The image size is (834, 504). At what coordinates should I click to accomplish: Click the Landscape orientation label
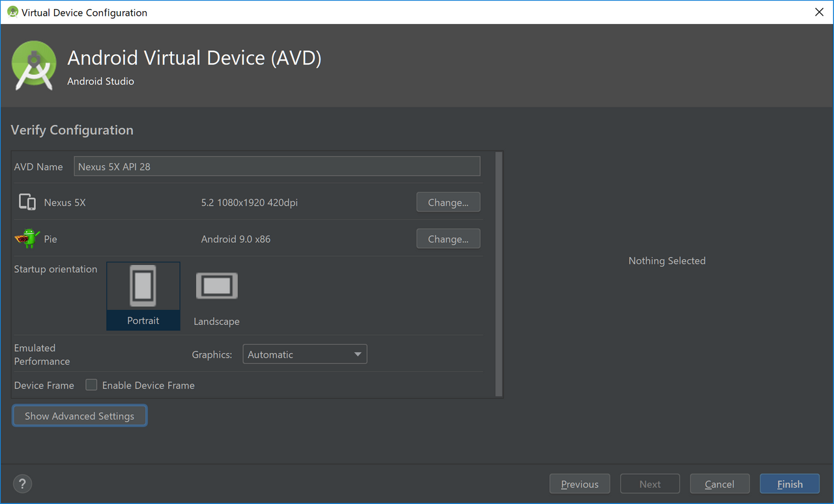(x=216, y=321)
